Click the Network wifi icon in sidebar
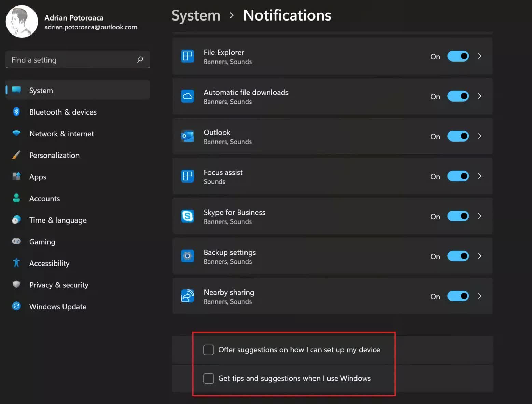This screenshot has height=404, width=532. (16, 133)
